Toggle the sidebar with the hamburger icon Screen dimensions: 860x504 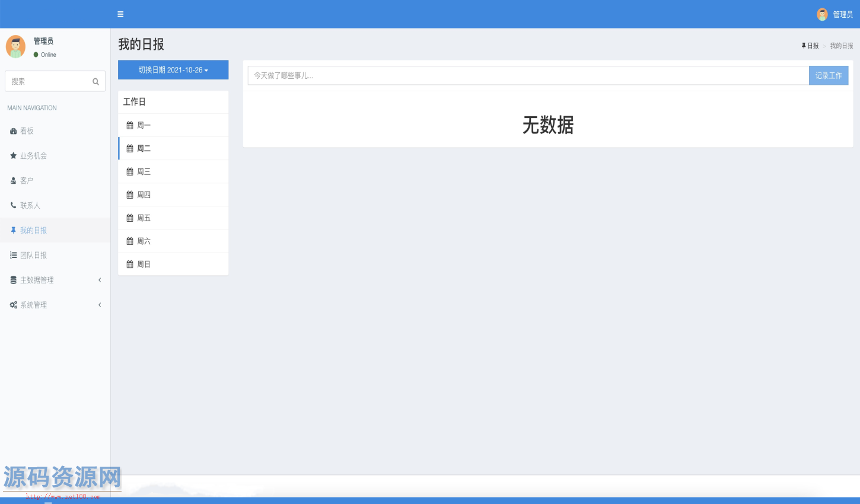pyautogui.click(x=120, y=14)
